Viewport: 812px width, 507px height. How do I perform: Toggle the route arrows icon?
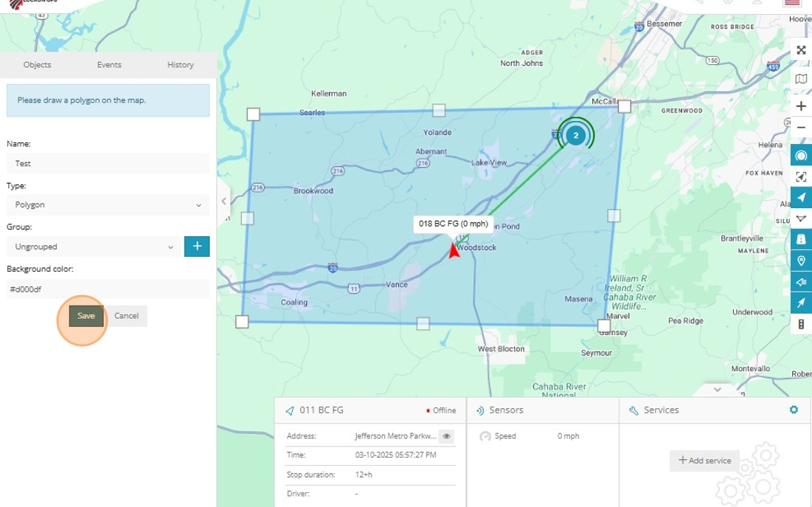point(801,281)
